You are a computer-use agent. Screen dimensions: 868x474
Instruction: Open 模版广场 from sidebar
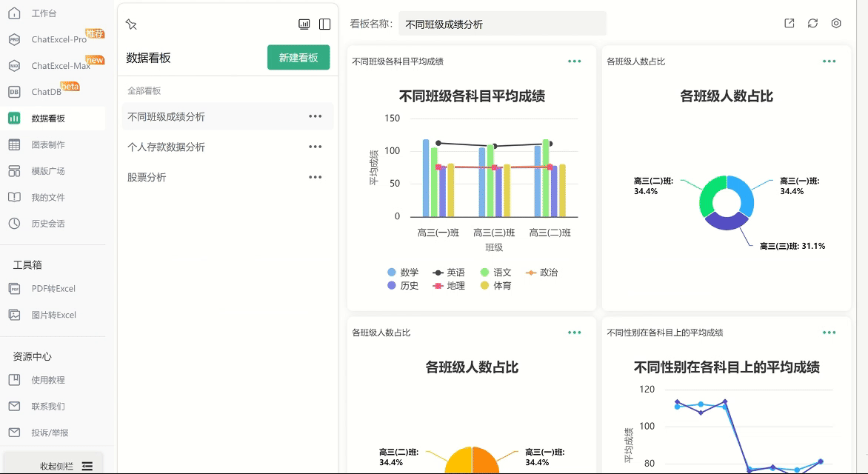tap(47, 171)
